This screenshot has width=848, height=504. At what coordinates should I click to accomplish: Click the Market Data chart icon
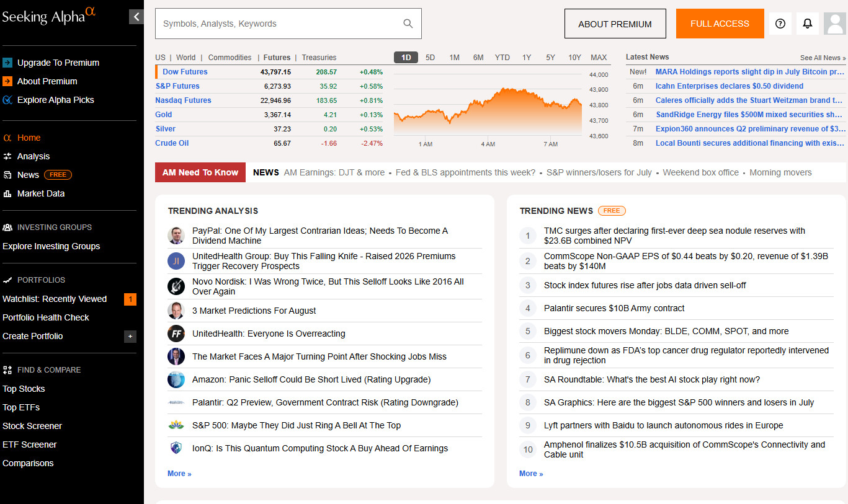pyautogui.click(x=7, y=193)
